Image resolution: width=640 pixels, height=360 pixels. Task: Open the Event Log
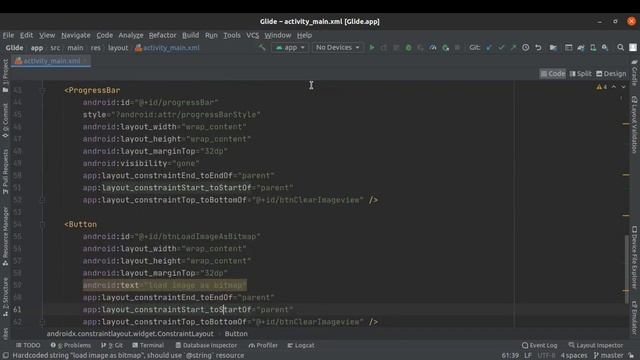coord(539,345)
